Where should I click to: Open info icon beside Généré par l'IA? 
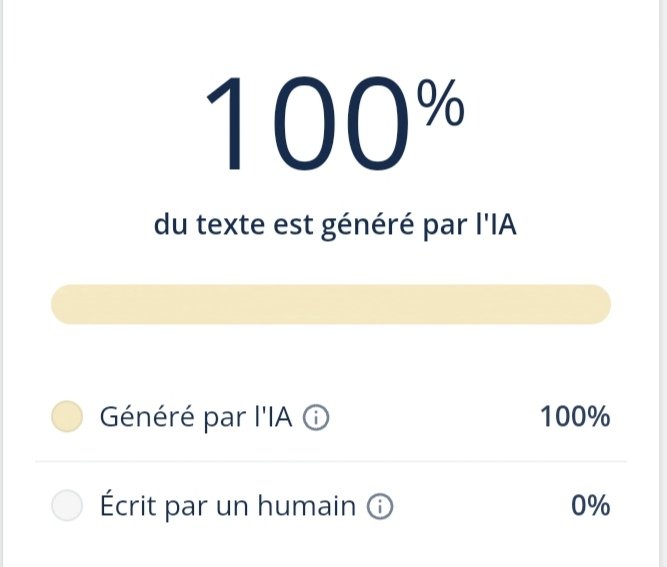pyautogui.click(x=316, y=418)
